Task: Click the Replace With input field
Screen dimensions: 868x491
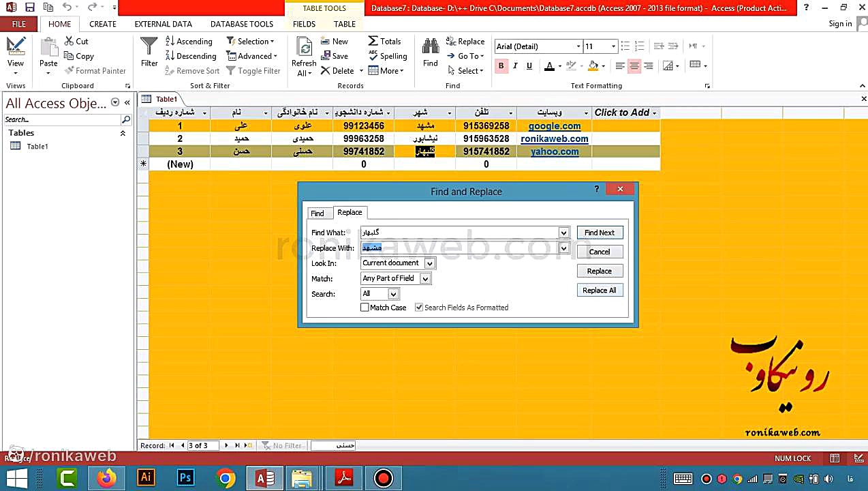Action: (459, 248)
